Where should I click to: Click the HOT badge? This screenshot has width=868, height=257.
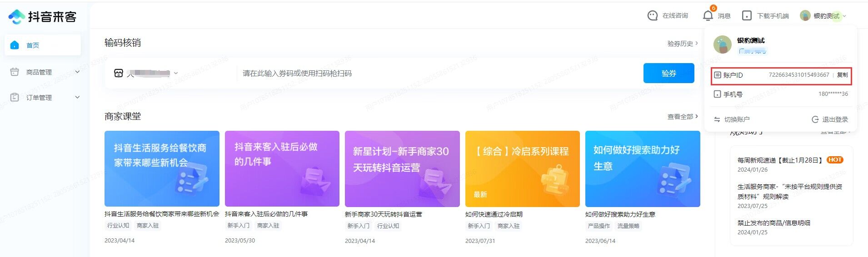tap(835, 160)
